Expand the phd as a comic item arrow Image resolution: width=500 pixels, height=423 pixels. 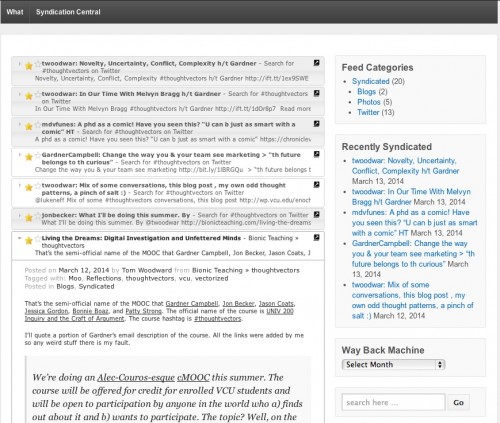[x=19, y=124]
